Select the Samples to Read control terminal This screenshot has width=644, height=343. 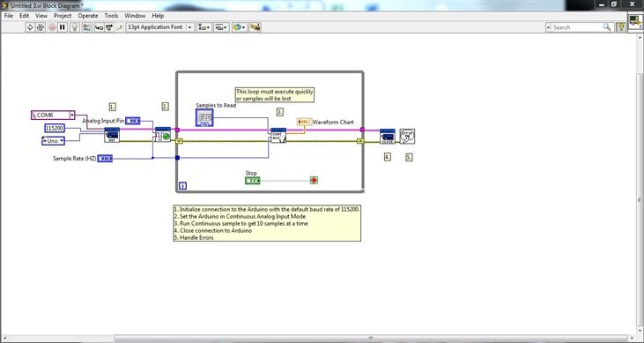click(204, 117)
